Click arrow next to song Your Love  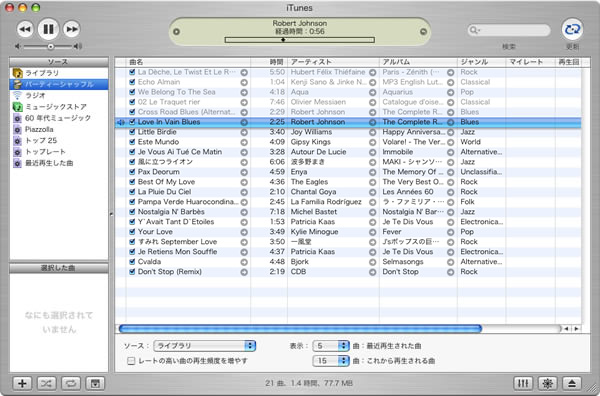[244, 232]
